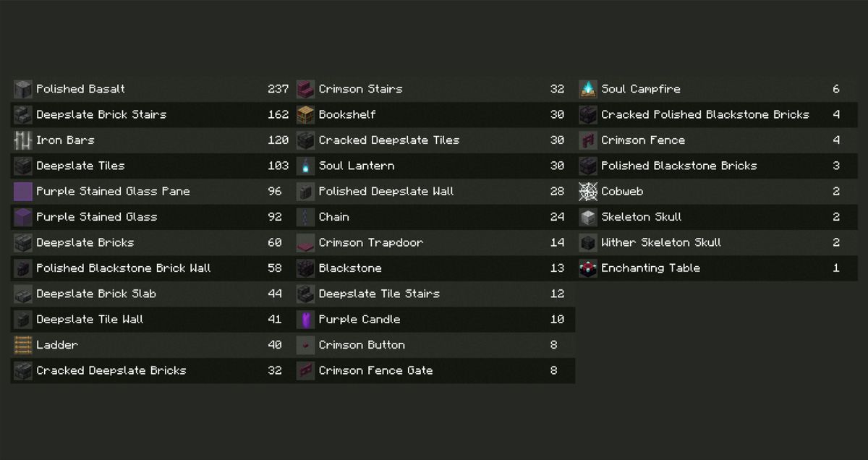Image resolution: width=868 pixels, height=460 pixels.
Task: Click the Soul Campfire icon
Action: coord(588,89)
